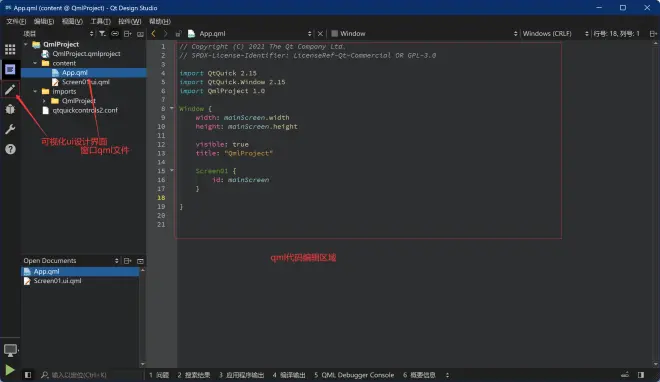Select App.qml in project tree
Viewport: 660px width, 382px height.
75,72
